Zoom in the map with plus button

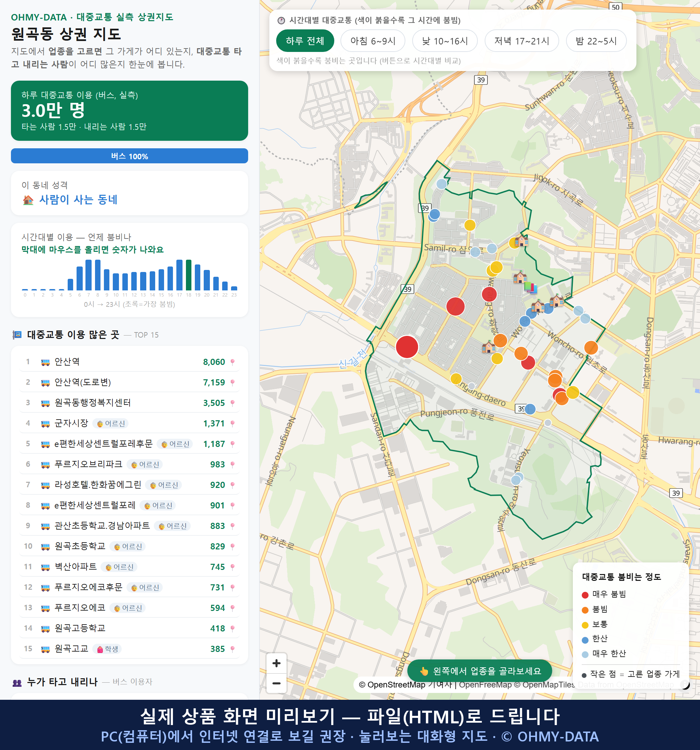click(x=276, y=663)
